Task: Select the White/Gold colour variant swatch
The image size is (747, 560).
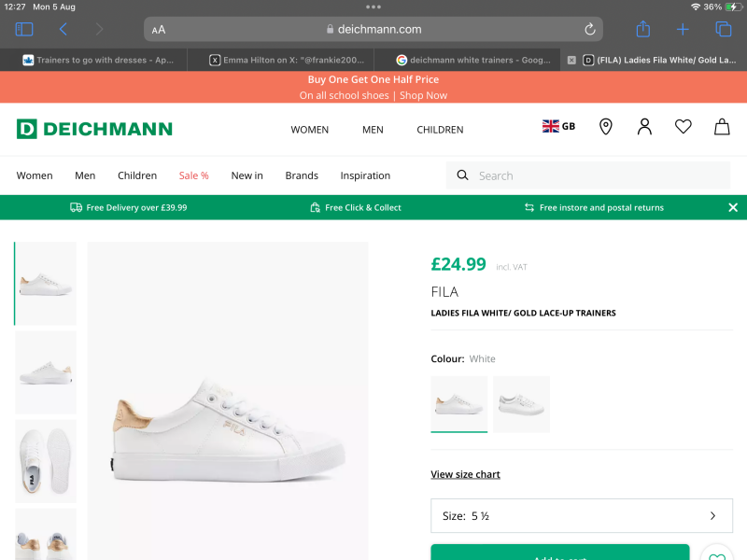Action: [458, 404]
